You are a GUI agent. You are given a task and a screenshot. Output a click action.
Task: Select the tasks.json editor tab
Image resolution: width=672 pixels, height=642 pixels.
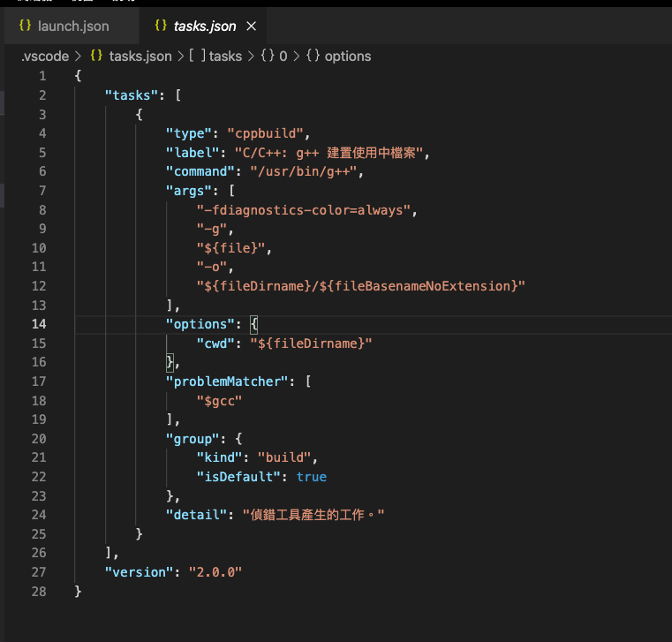tap(205, 26)
